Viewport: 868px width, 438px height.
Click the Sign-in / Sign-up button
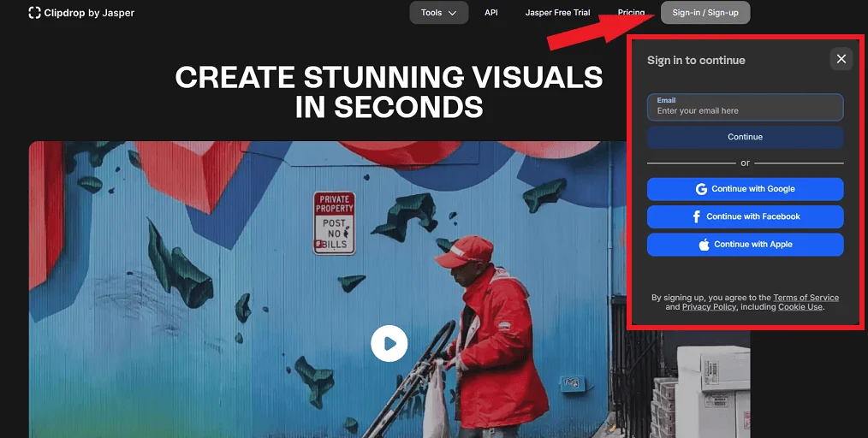tap(705, 13)
